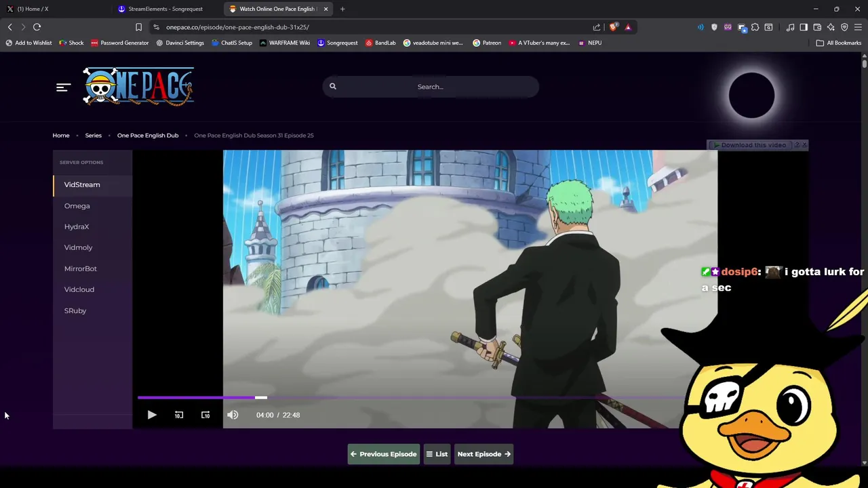Go to Next Episode
The height and width of the screenshot is (488, 868).
point(484,454)
